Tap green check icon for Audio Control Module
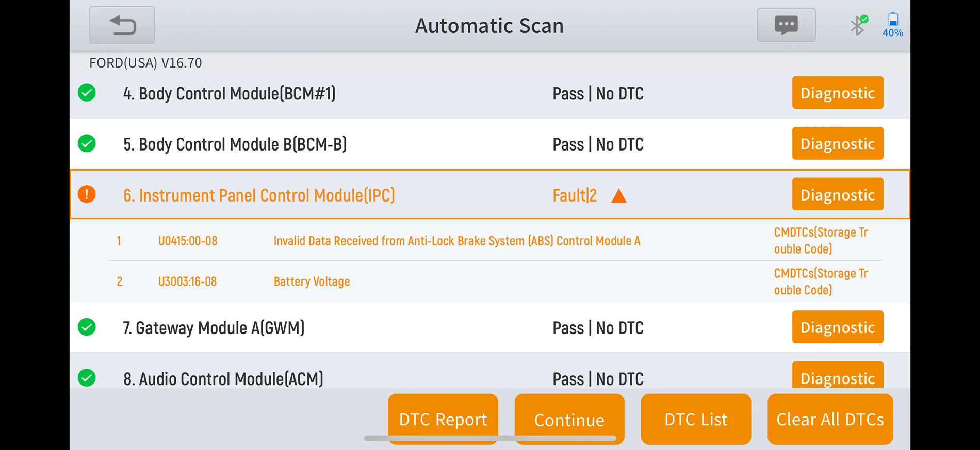The width and height of the screenshot is (980, 450). [x=87, y=378]
